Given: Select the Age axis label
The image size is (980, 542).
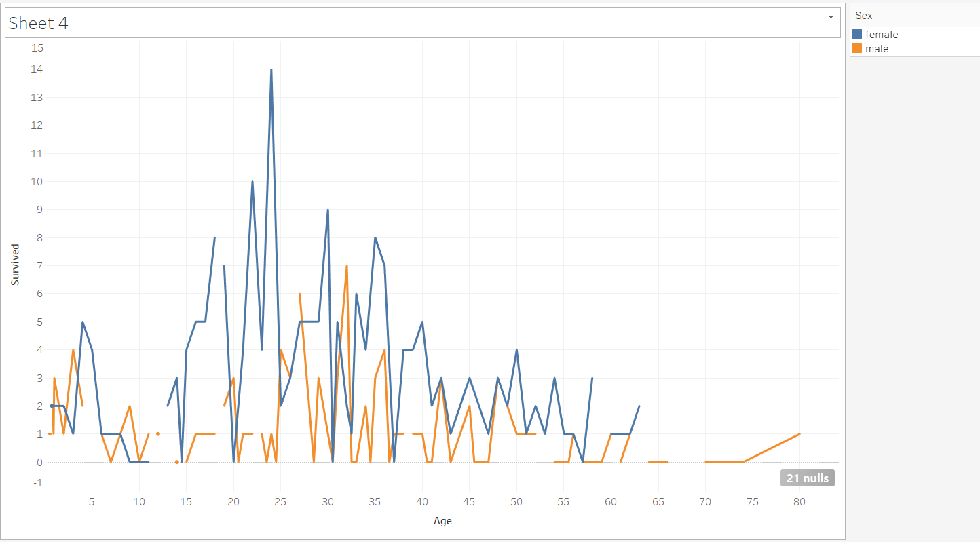Looking at the screenshot, I should pyautogui.click(x=442, y=521).
